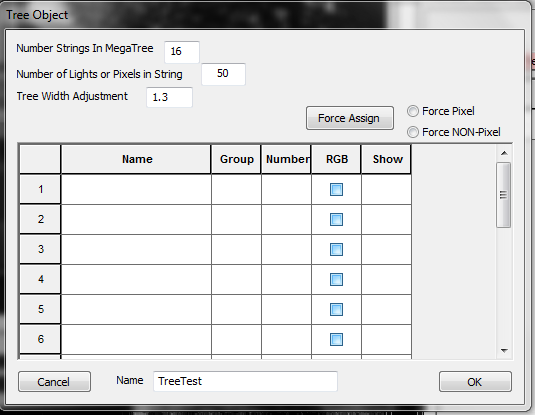Click the Force Assign button
The width and height of the screenshot is (535, 415).
(x=350, y=118)
